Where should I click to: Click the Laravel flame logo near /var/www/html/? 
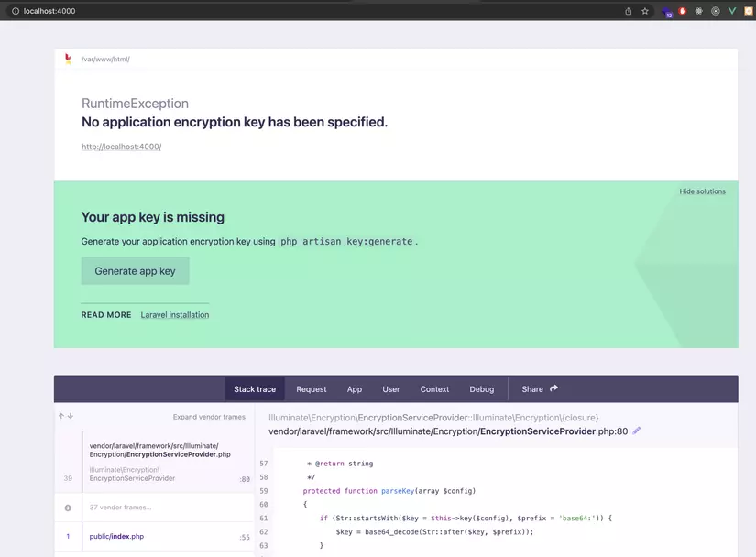click(66, 57)
